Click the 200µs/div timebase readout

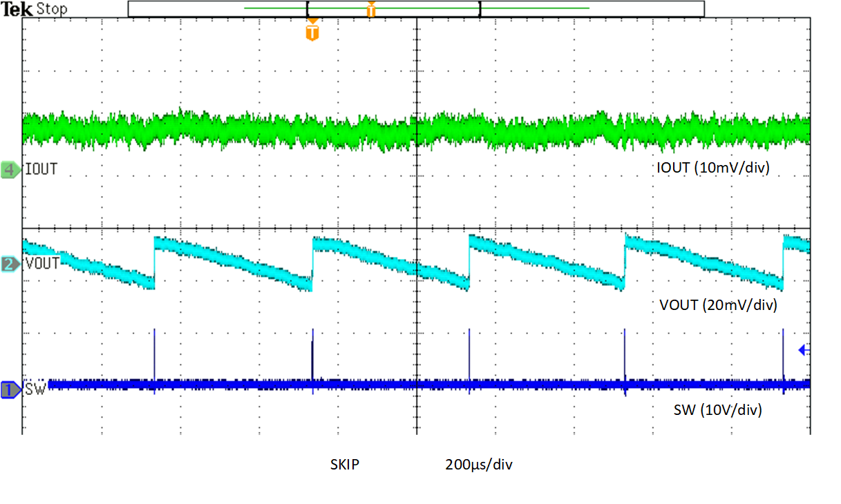pos(479,464)
